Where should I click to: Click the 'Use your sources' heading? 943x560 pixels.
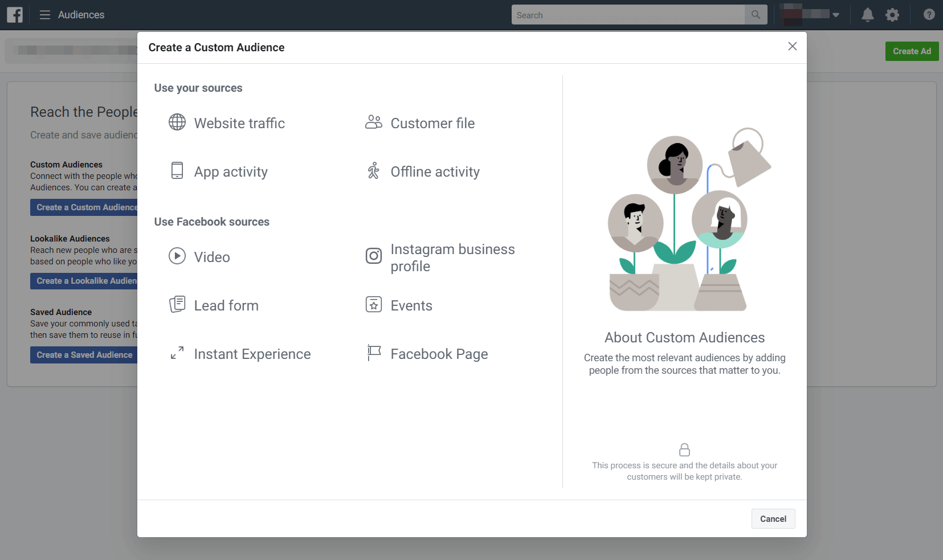click(198, 88)
